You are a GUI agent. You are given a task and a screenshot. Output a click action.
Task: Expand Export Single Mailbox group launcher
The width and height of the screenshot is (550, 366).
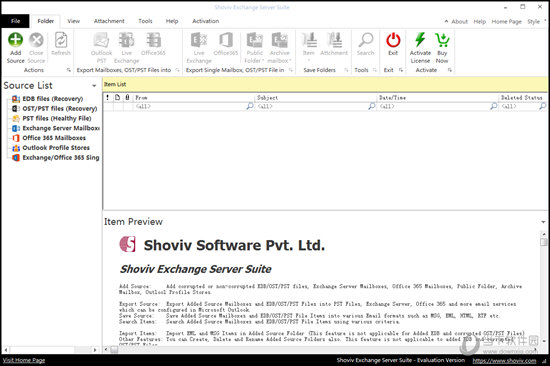pyautogui.click(x=290, y=70)
